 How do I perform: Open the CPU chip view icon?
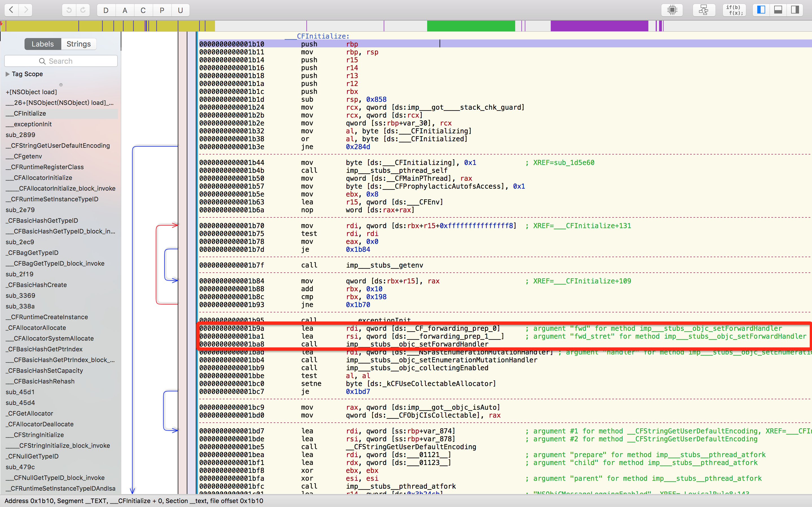672,10
